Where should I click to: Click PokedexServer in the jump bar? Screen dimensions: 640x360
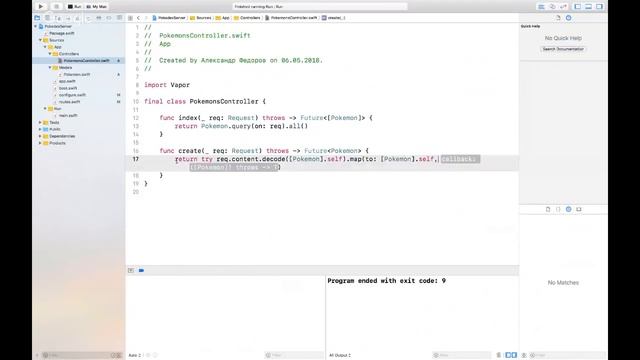click(x=169, y=18)
